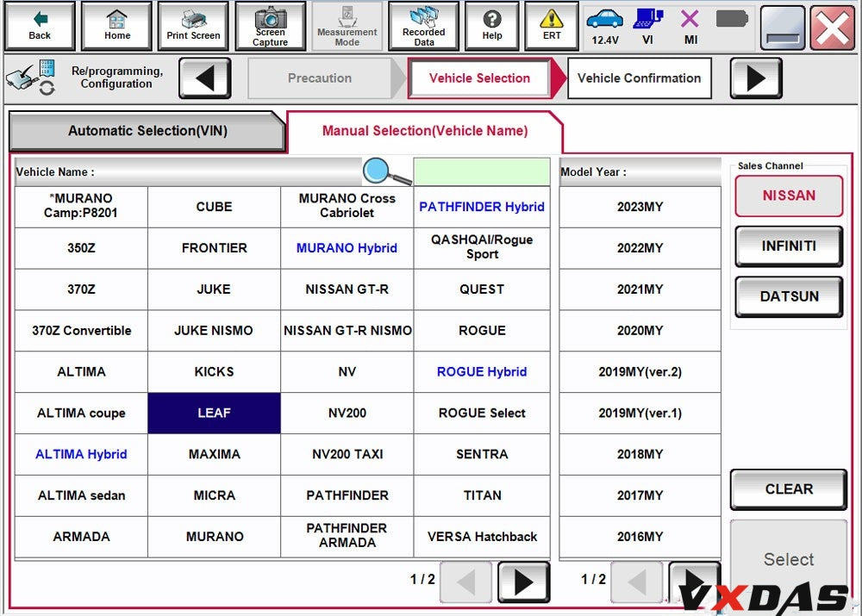Click the Print Screen icon
Viewport: 862px width, 616px height.
[x=193, y=26]
